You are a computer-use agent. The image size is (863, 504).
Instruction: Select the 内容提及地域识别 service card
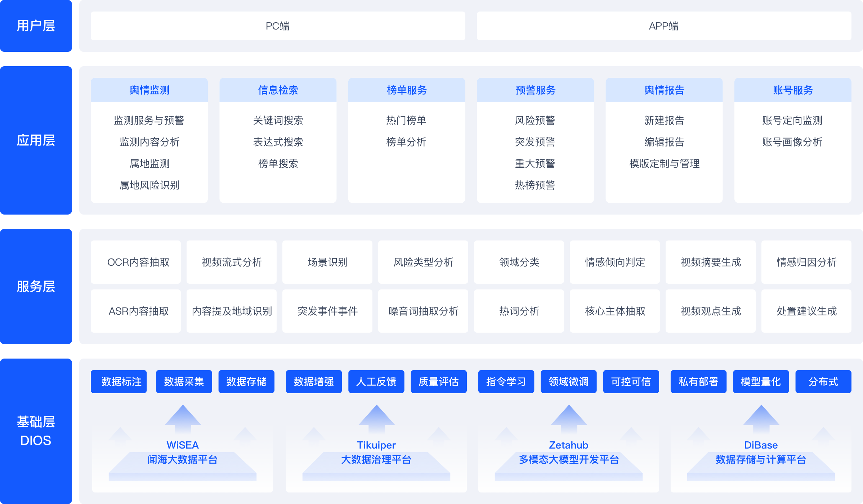232,311
